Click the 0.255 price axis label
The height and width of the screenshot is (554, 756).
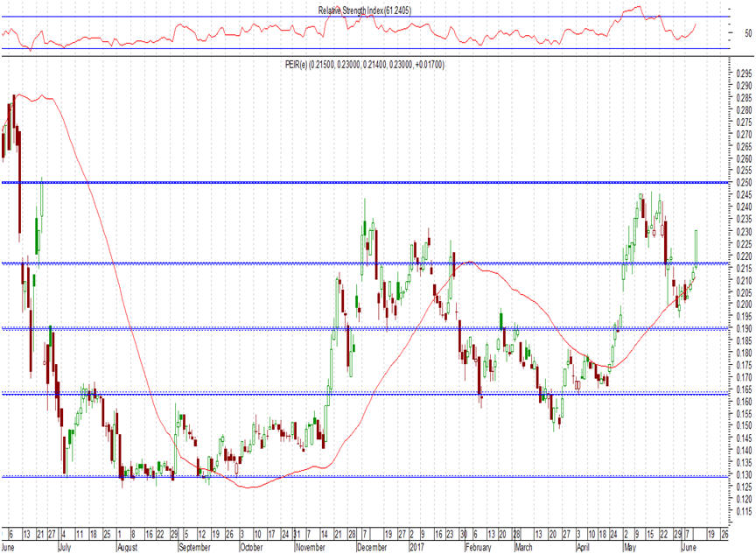[744, 171]
